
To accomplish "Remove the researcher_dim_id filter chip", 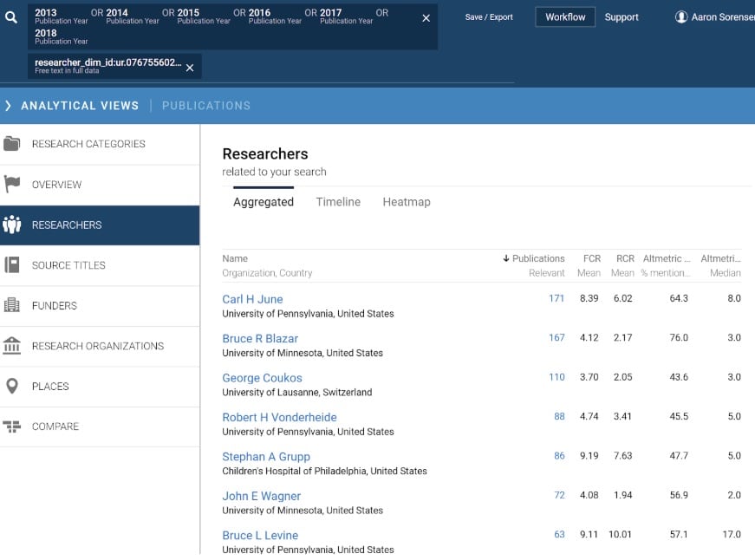I will 190,68.
